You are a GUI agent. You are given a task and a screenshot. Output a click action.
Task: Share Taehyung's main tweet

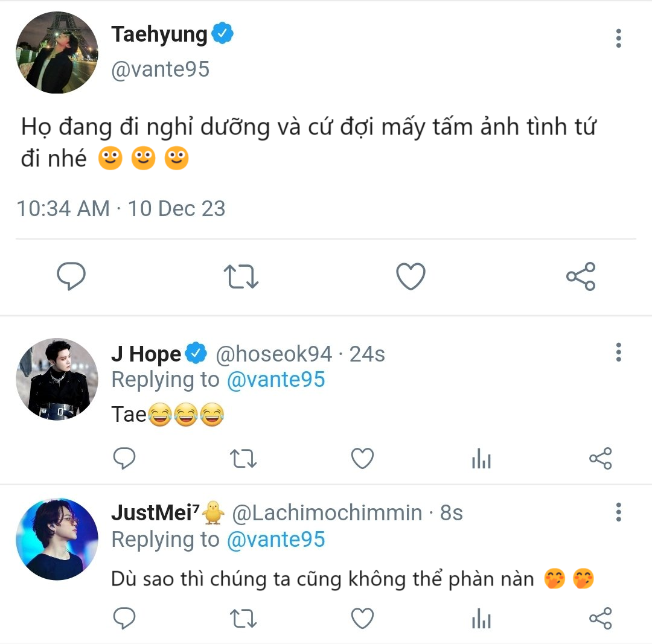coord(581,276)
